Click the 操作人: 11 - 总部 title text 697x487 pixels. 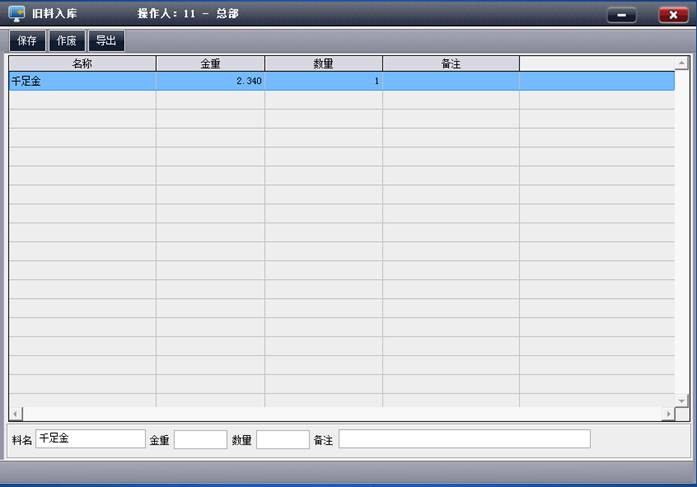188,14
